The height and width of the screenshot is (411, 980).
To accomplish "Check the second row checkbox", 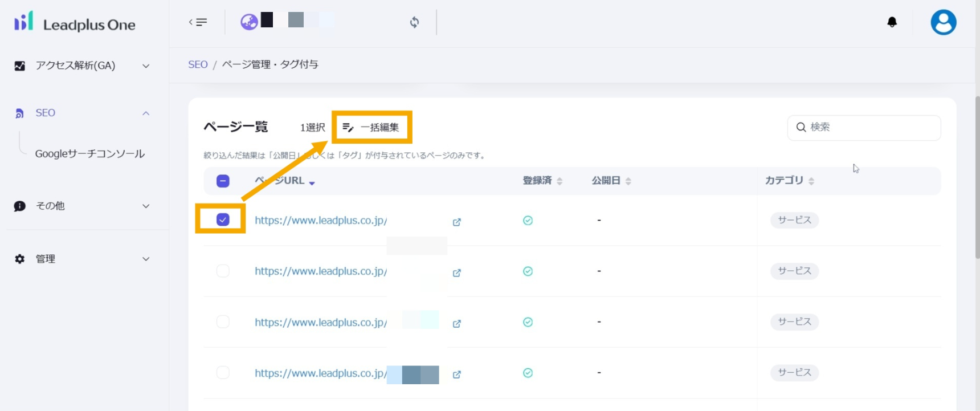I will pyautogui.click(x=223, y=271).
